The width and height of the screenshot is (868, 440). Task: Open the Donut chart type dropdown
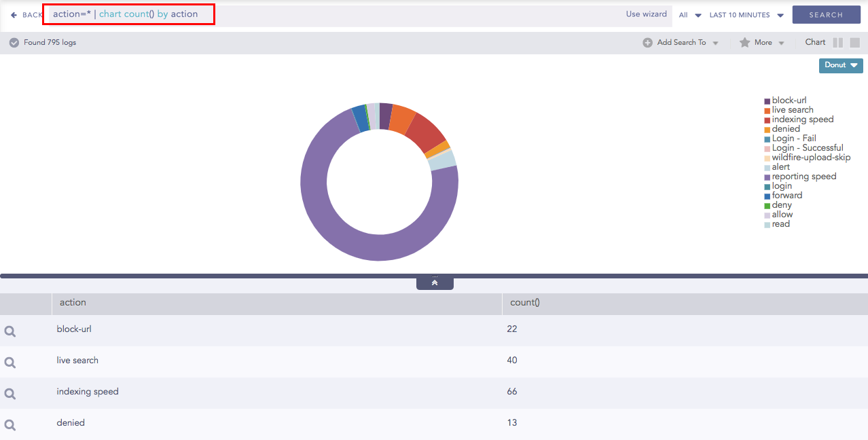(841, 65)
